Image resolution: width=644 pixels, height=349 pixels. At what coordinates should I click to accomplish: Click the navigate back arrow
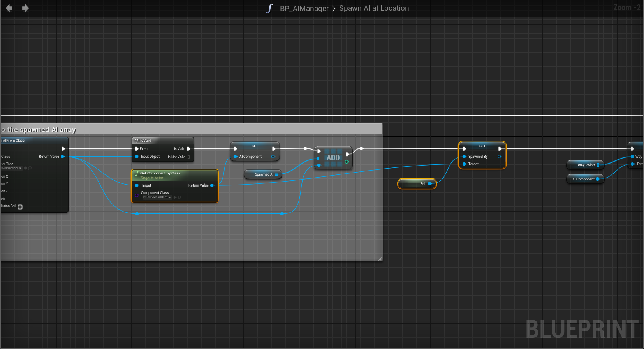9,8
